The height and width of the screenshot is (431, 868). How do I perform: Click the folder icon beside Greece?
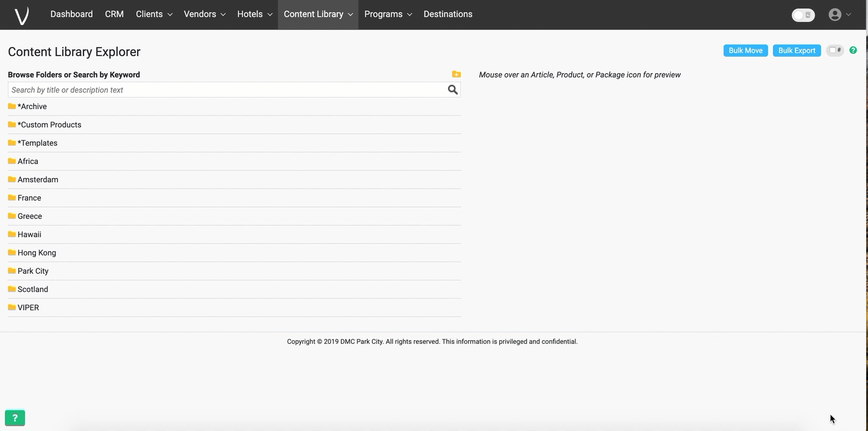coord(12,216)
